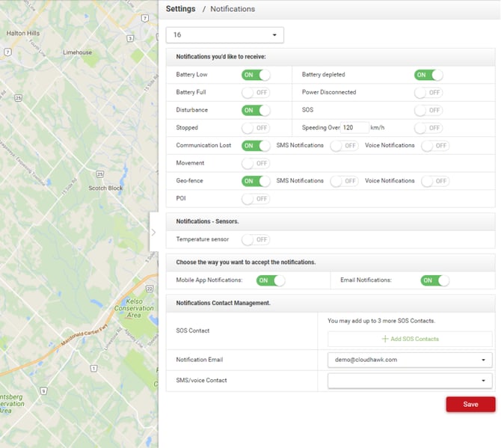
Task: Enable Power Disconnected notification
Action: click(x=428, y=93)
